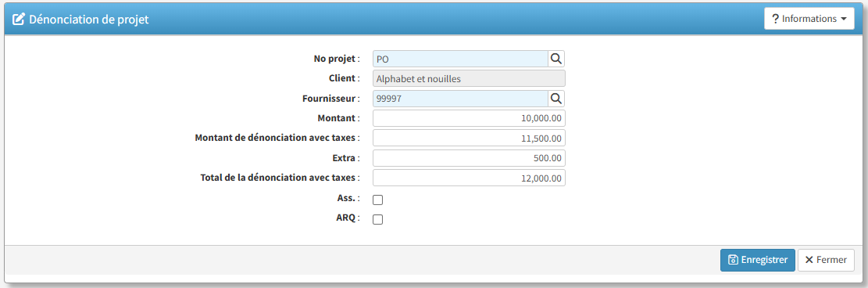Click the X icon on the Fermer button
Image resolution: width=868 pixels, height=288 pixels.
click(809, 260)
